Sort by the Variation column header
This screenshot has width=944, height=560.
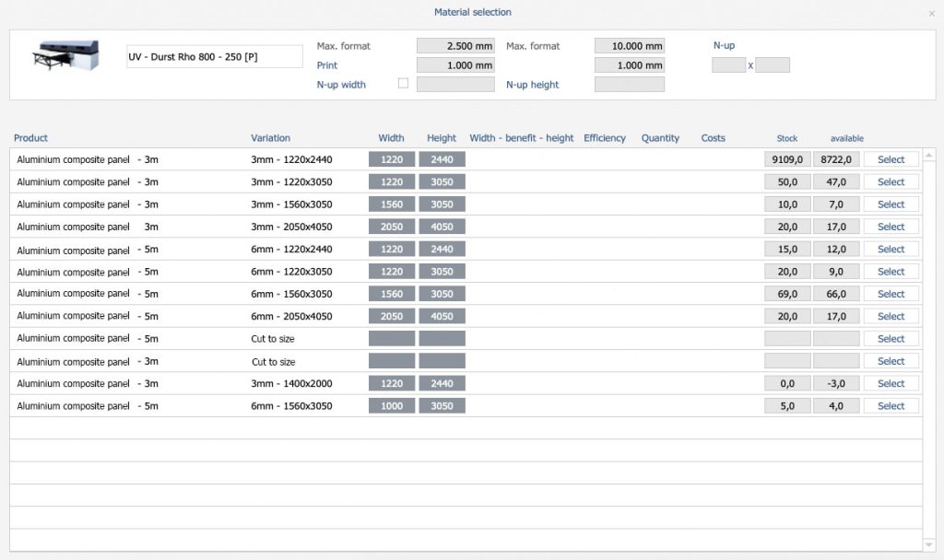tap(270, 138)
